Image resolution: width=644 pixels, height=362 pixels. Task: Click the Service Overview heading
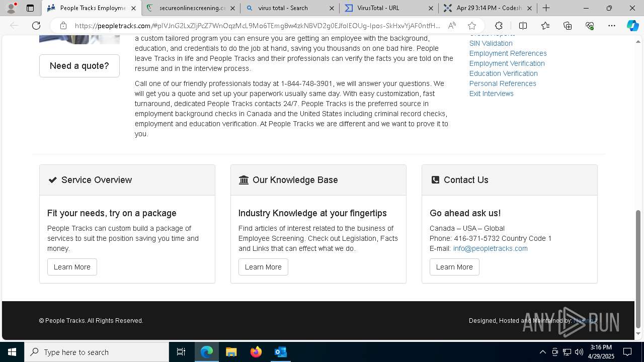pos(97,180)
